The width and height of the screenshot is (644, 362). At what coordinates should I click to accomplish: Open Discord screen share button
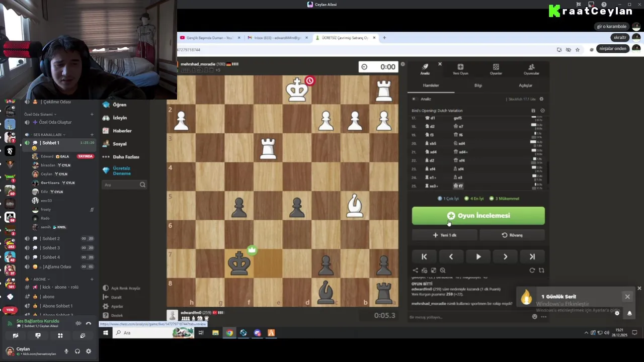(x=38, y=335)
